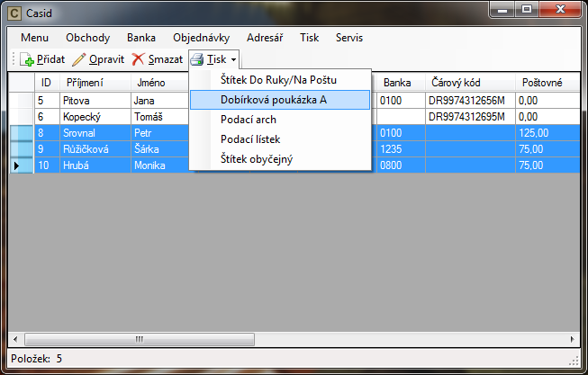
Task: Click the Casid app icon in title bar
Action: (14, 13)
